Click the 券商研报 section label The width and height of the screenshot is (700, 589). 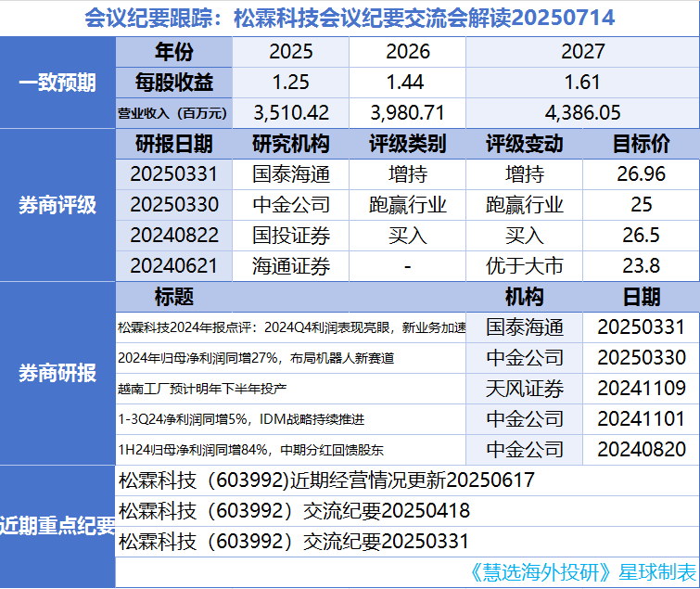point(57,373)
